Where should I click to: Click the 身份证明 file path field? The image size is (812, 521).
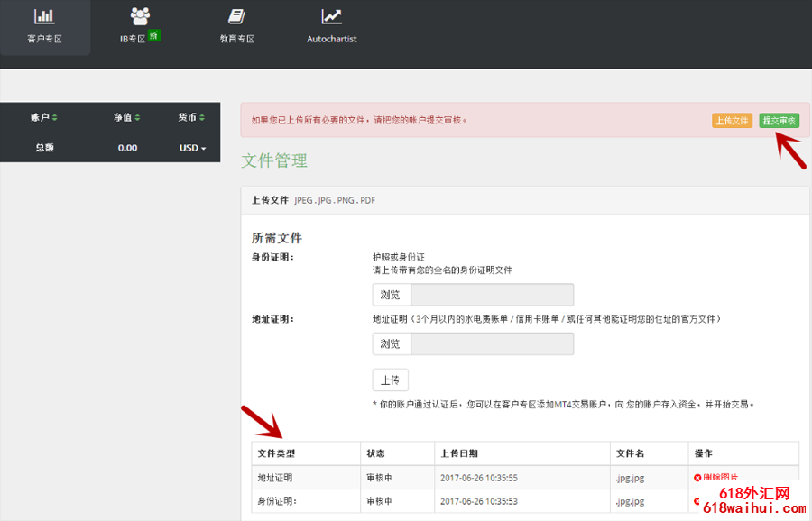coord(492,295)
